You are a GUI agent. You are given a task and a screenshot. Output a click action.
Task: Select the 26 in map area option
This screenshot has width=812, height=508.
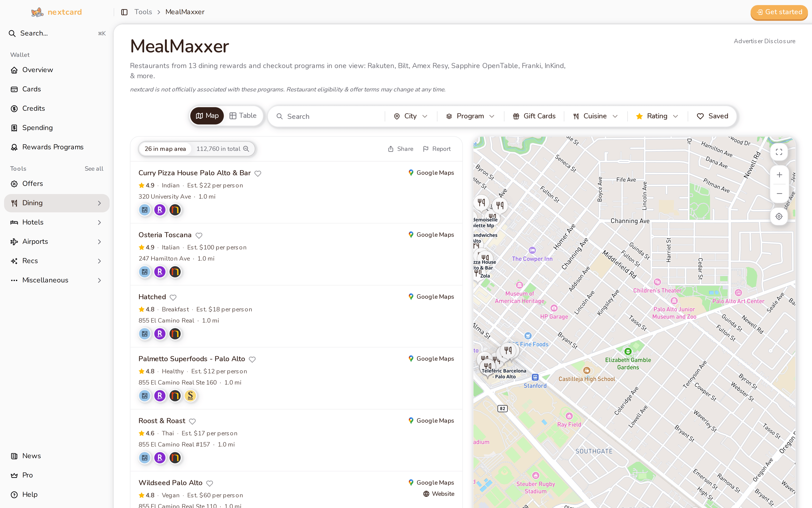pyautogui.click(x=165, y=149)
